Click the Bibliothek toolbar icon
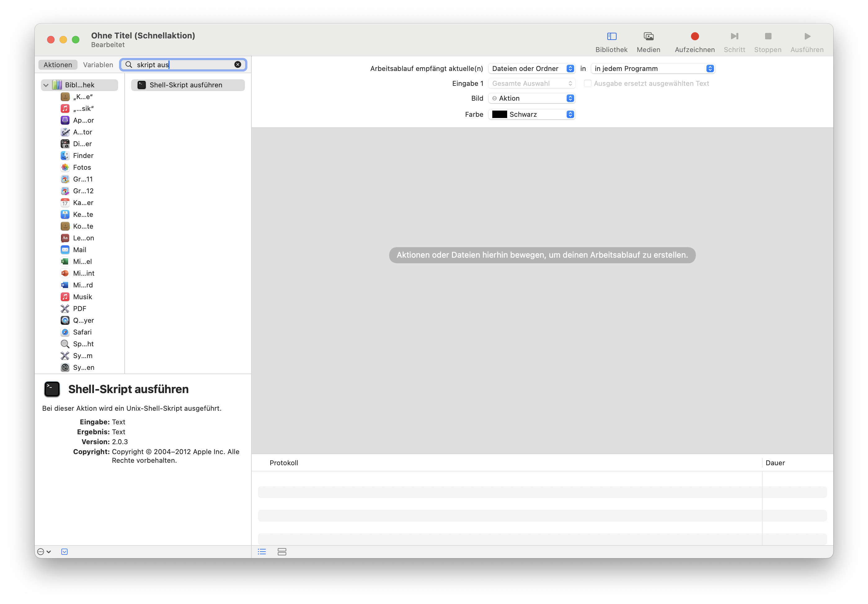This screenshot has width=868, height=604. point(611,36)
